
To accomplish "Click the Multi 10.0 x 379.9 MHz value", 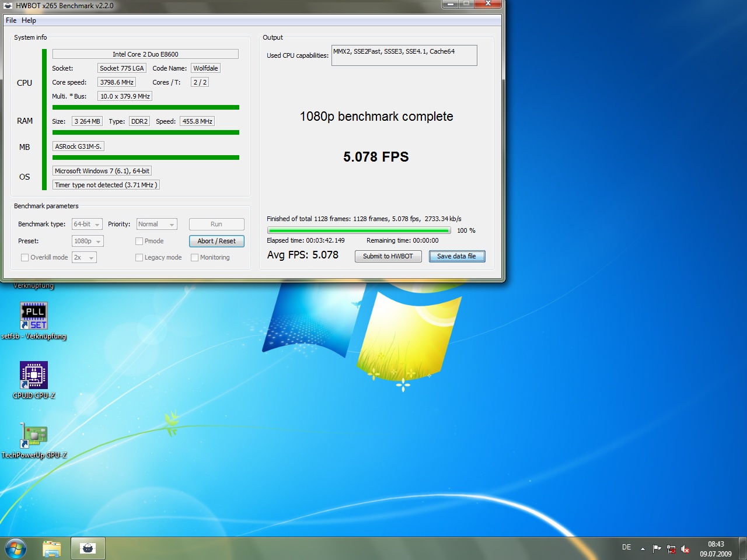I will [125, 96].
